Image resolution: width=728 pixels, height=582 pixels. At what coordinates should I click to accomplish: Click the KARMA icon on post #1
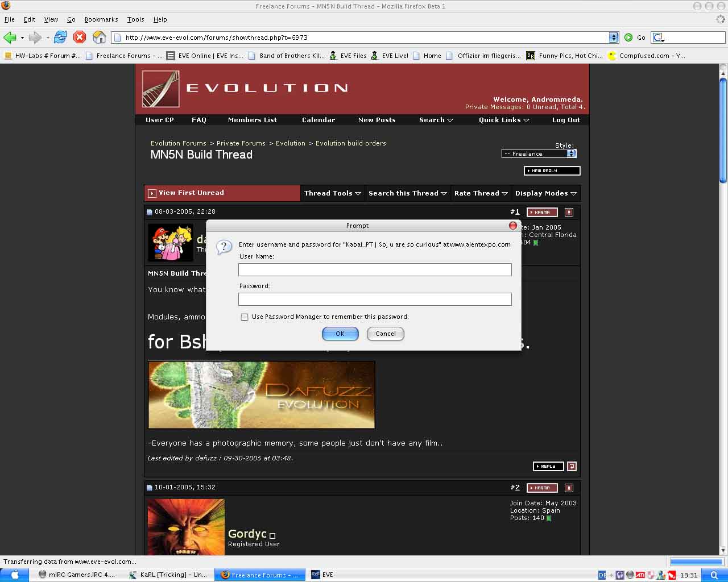[x=543, y=212]
